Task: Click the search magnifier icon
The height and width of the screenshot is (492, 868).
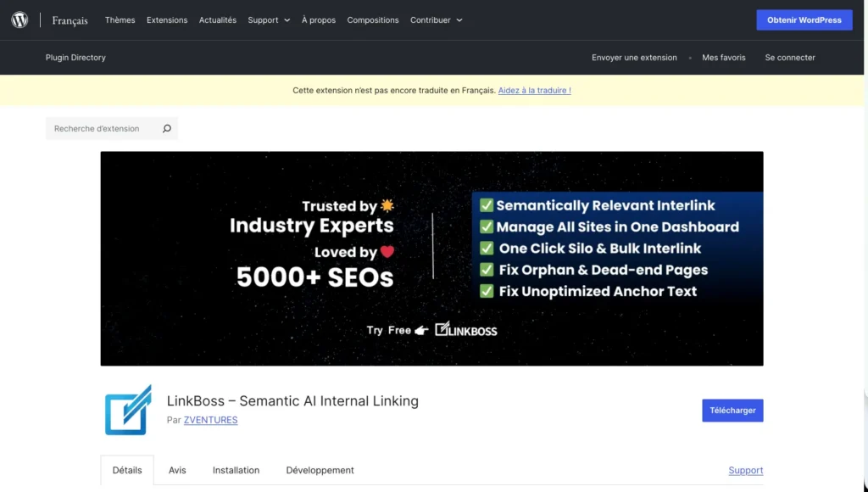Action: tap(167, 129)
